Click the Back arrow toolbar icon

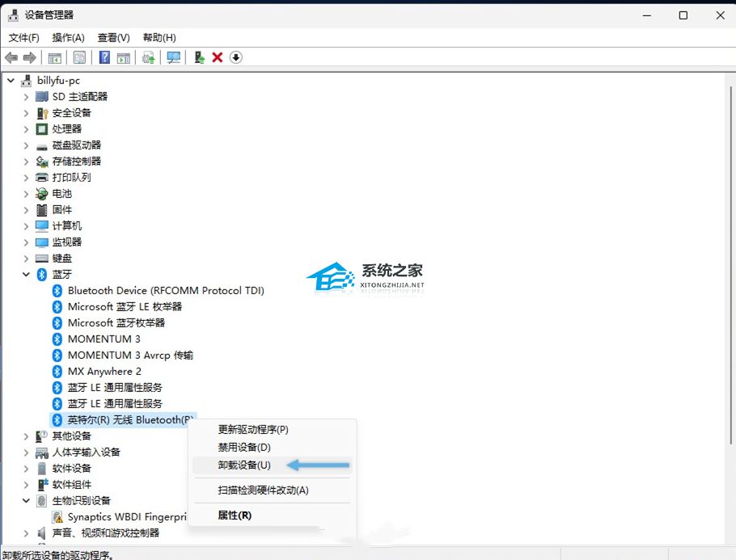coord(11,57)
